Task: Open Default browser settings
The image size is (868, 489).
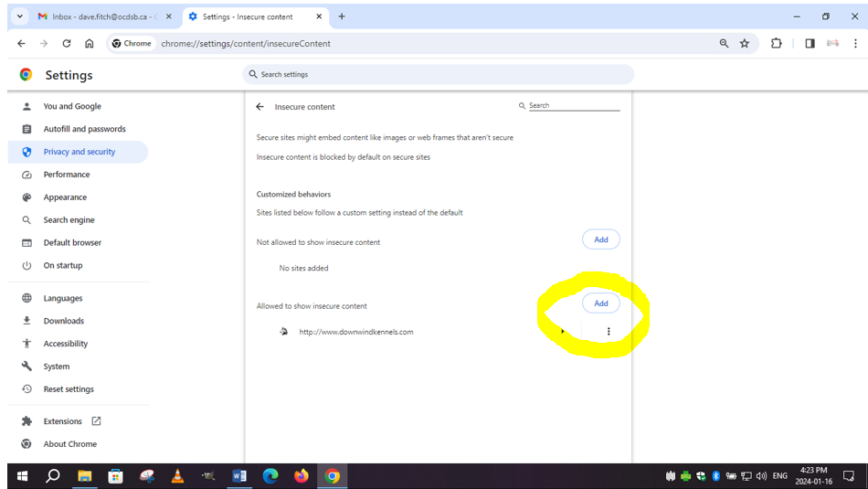Action: 72,242
